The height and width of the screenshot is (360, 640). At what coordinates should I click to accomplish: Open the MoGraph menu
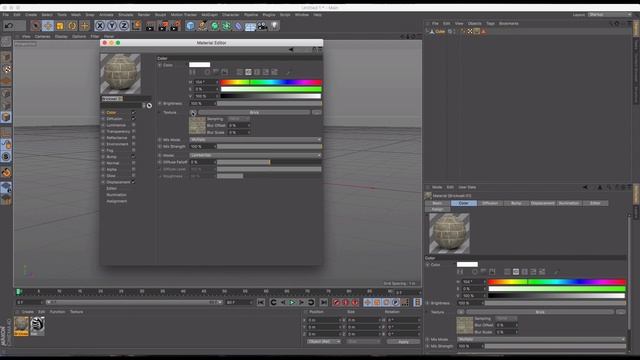pos(210,15)
